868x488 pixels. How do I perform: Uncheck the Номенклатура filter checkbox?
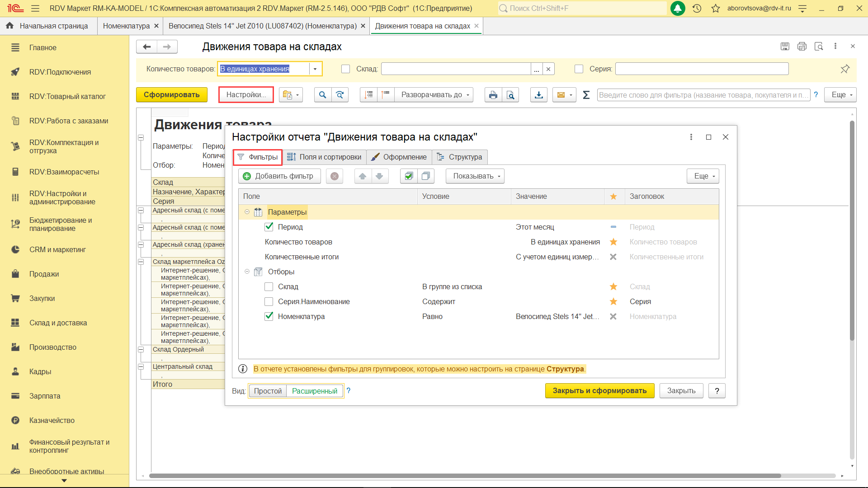click(x=269, y=316)
